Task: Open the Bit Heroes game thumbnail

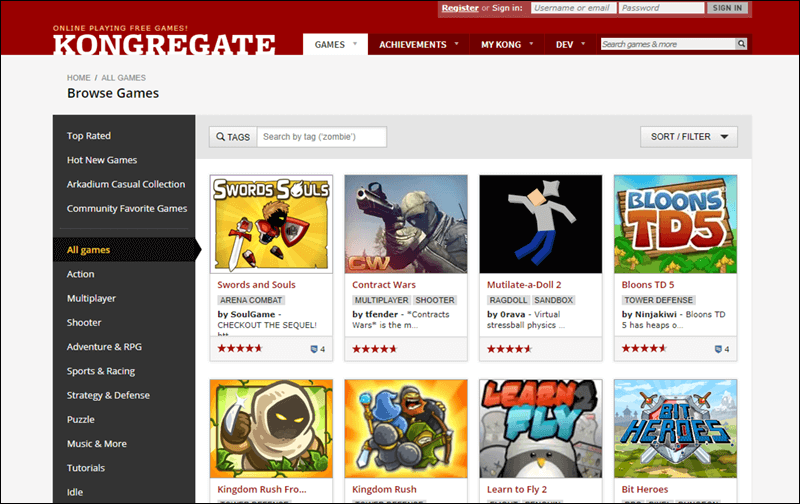Action: (x=675, y=428)
